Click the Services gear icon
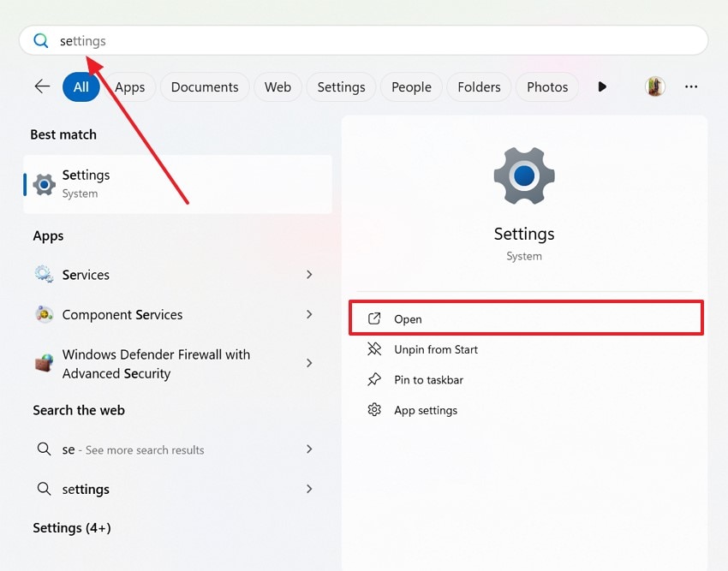 click(44, 275)
